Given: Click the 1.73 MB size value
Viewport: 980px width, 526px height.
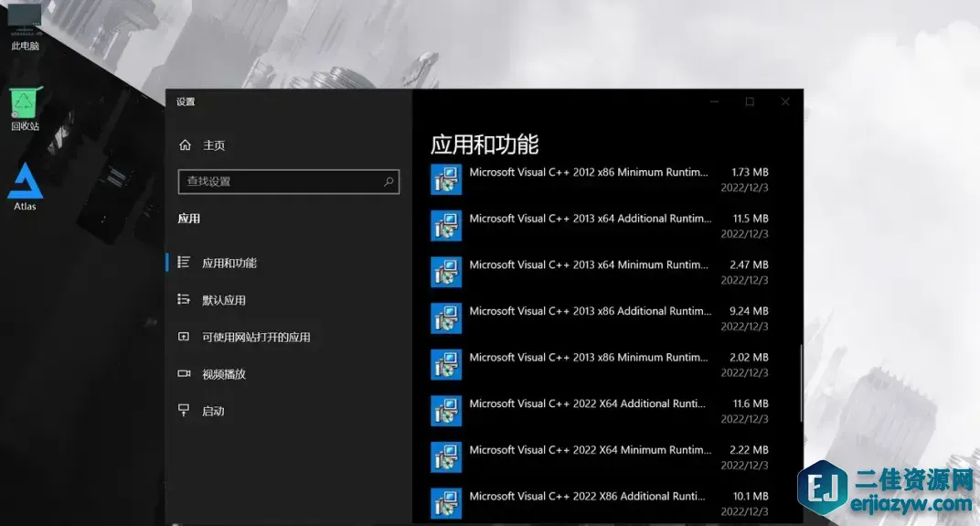Looking at the screenshot, I should tap(750, 172).
